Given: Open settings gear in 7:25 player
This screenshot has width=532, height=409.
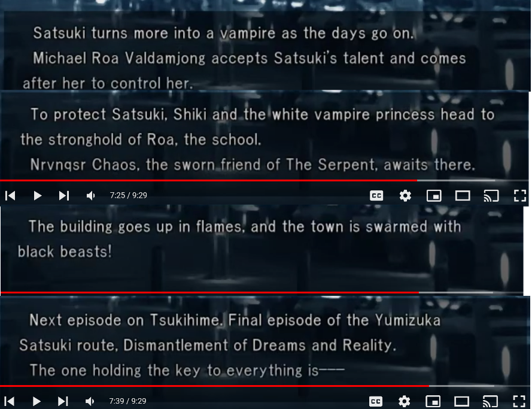Looking at the screenshot, I should (x=405, y=195).
